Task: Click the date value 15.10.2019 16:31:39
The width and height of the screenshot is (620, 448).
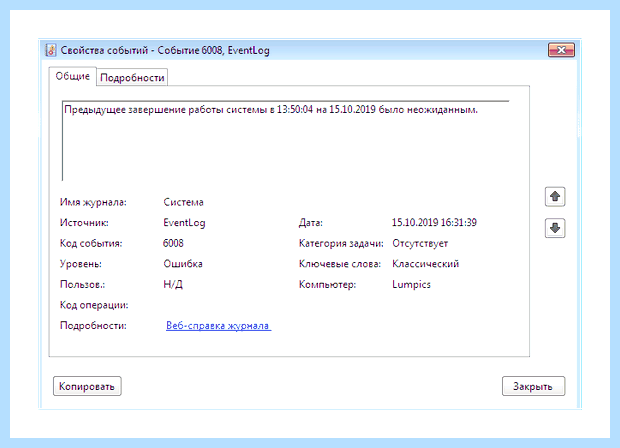Action: point(434,223)
